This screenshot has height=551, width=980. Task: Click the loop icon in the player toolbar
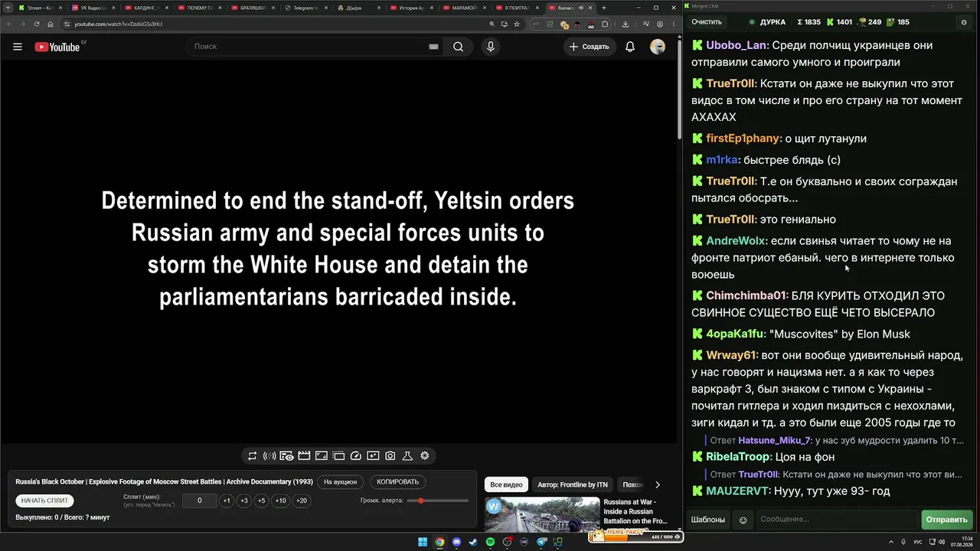point(252,456)
